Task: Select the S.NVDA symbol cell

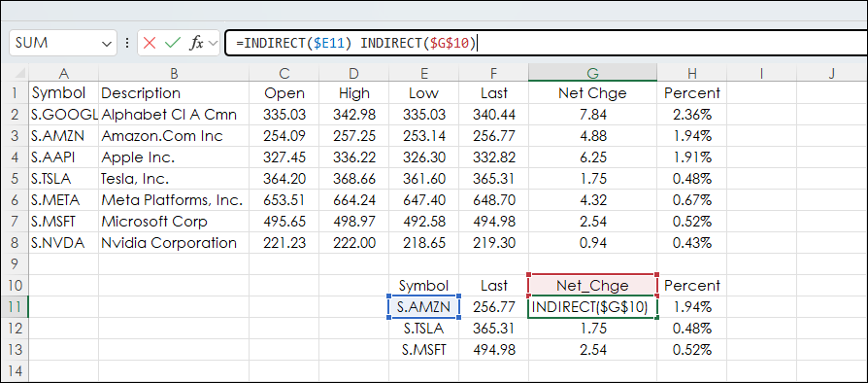Action: pos(64,242)
